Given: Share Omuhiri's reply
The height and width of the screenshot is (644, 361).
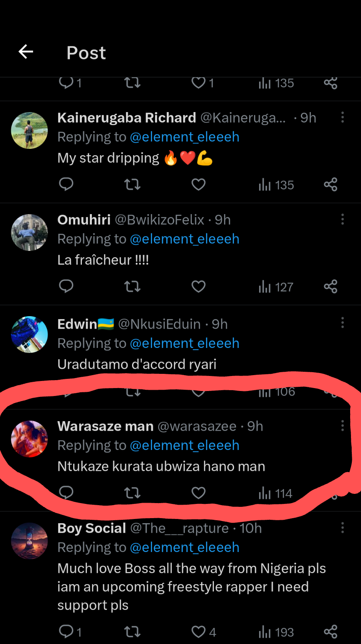Looking at the screenshot, I should coord(330,286).
